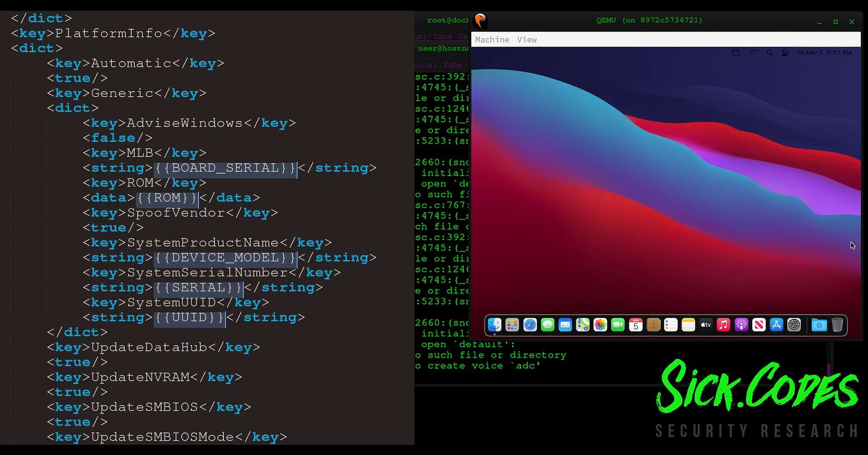Toggle the Wi-Fi status icon in the menu bar
868x455 pixels.
point(754,52)
